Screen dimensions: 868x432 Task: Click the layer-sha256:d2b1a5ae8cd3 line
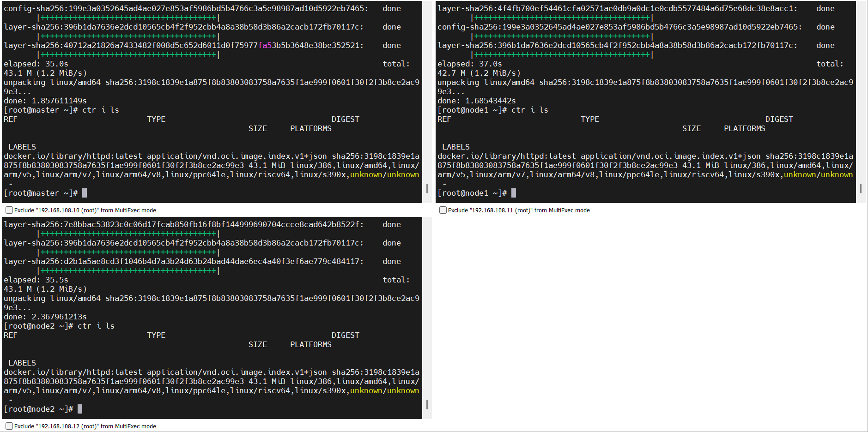click(x=202, y=261)
